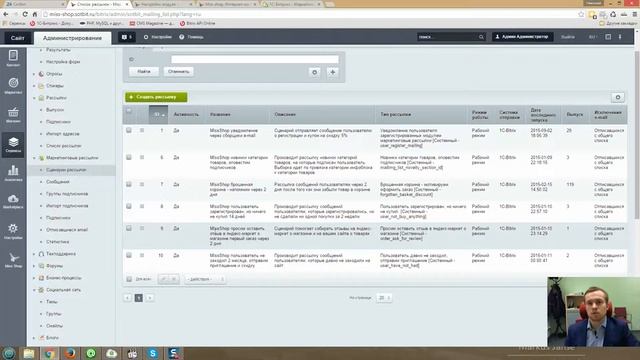640x360 pixels.
Task: Click the Windows Start button
Action: click(x=9, y=353)
